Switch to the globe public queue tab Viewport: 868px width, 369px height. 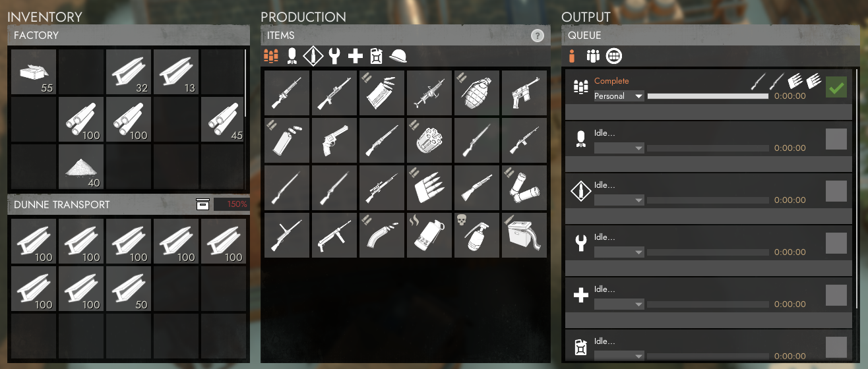(614, 56)
